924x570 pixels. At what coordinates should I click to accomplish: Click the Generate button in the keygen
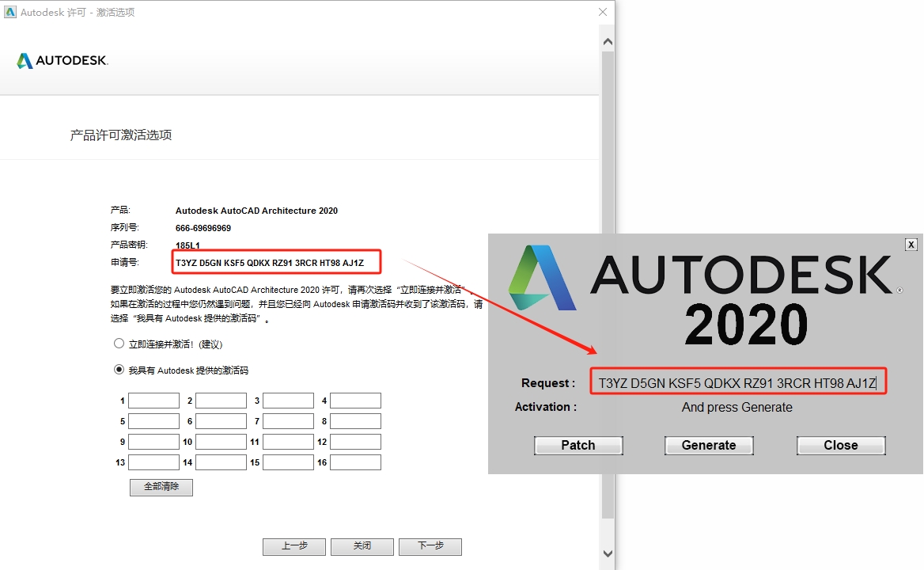tap(709, 446)
